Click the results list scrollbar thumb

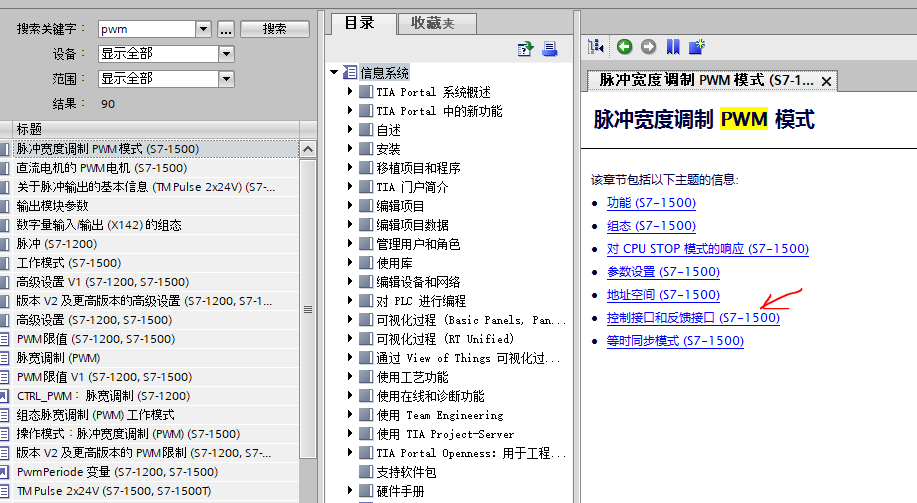point(308,309)
